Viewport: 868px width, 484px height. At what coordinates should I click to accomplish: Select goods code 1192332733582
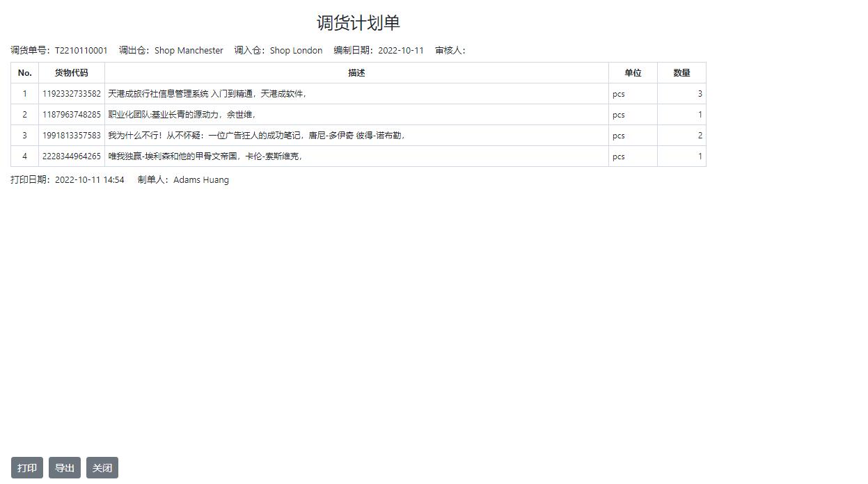(x=72, y=94)
